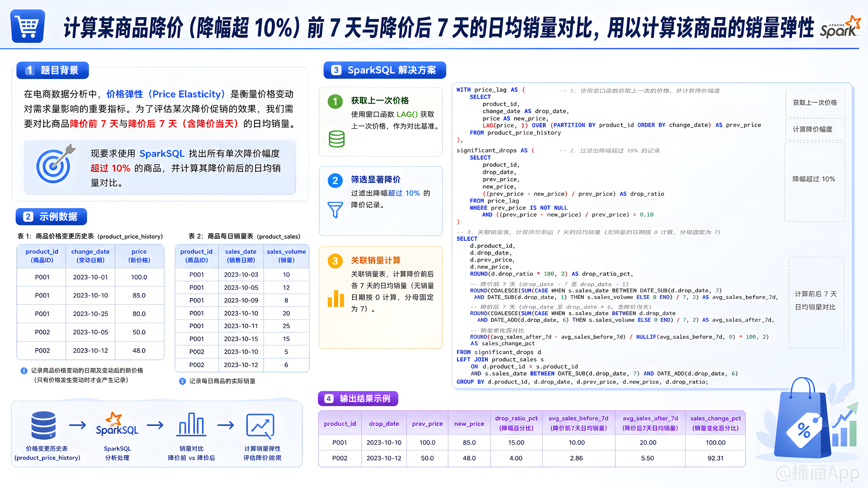This screenshot has width=868, height=488.
Task: Click the red 超过 10% text
Action: 110,168
